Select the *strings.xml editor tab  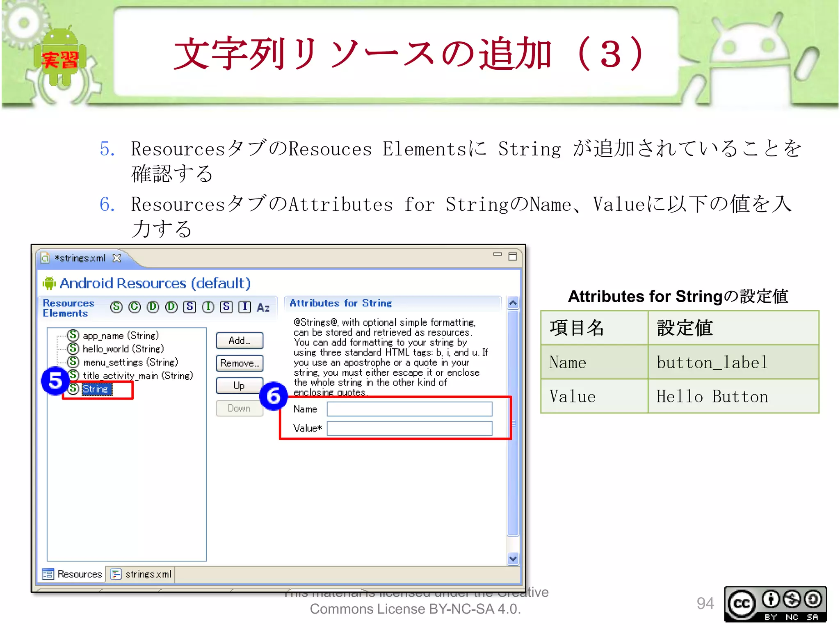[x=80, y=258]
